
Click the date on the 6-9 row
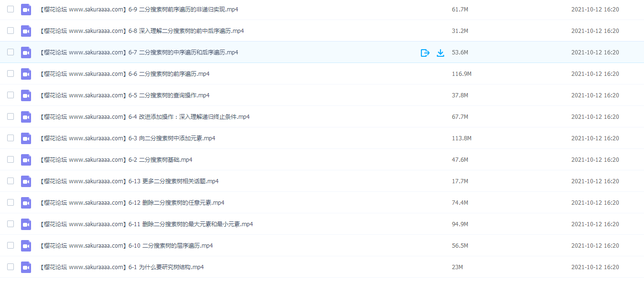tap(595, 10)
